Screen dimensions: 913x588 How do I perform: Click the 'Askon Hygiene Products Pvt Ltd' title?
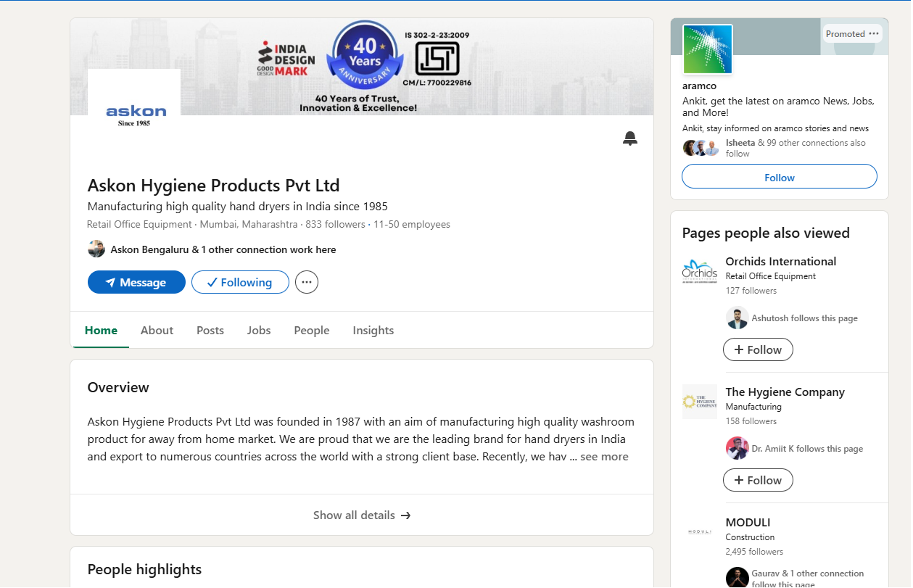point(213,185)
